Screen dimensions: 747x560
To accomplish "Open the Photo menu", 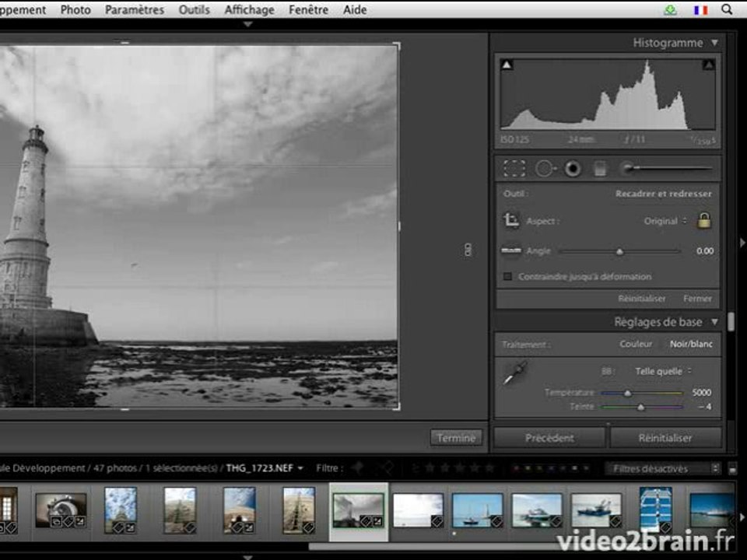I will [75, 9].
